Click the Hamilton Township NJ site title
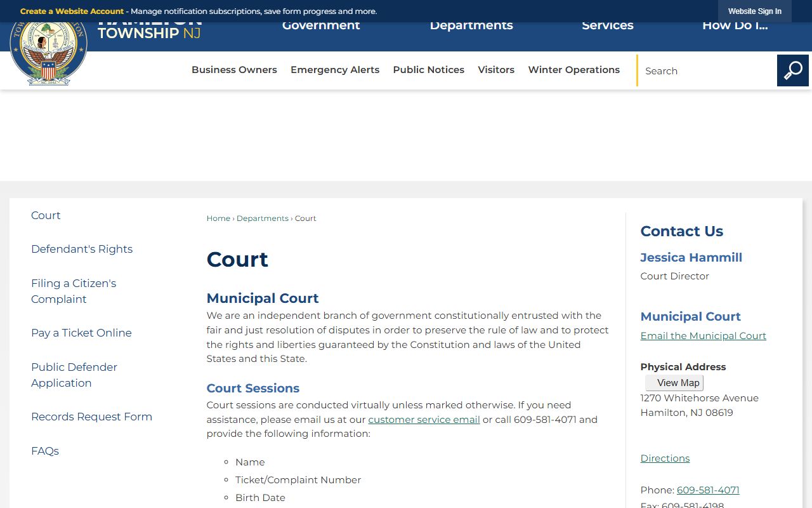 (149, 29)
